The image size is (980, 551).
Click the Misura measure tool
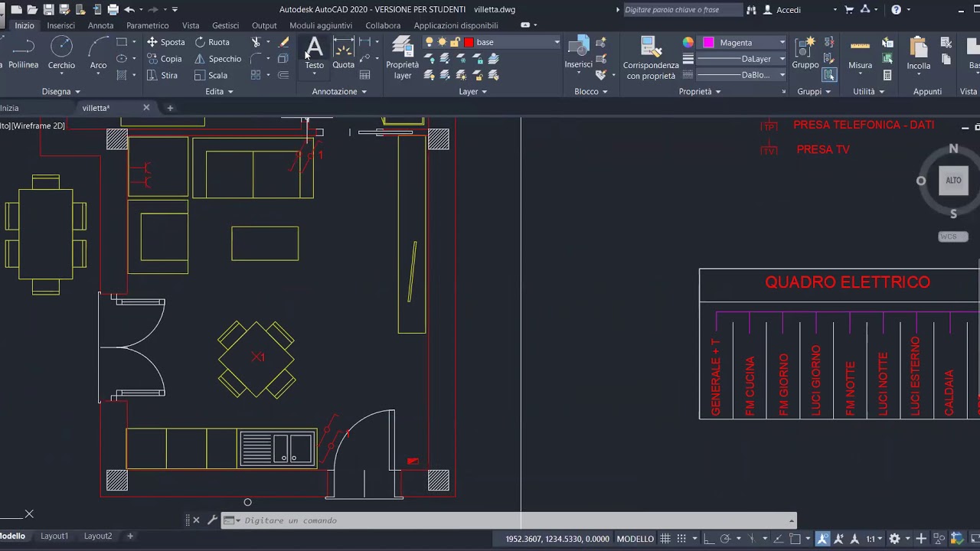(860, 54)
